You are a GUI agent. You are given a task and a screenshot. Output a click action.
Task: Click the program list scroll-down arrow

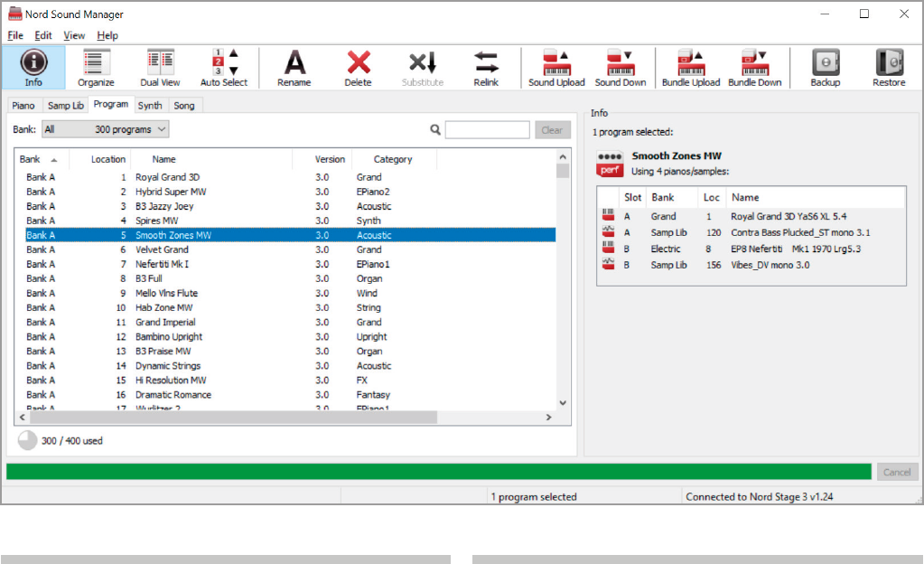(x=563, y=403)
